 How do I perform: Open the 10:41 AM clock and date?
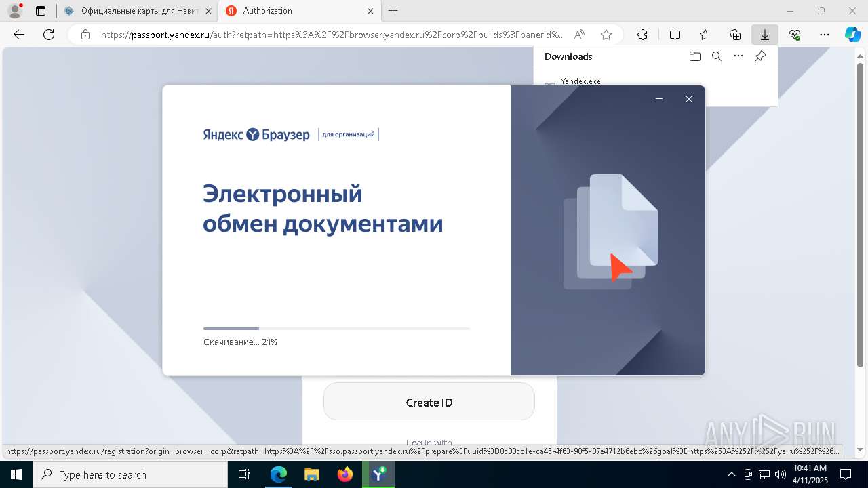pyautogui.click(x=810, y=474)
